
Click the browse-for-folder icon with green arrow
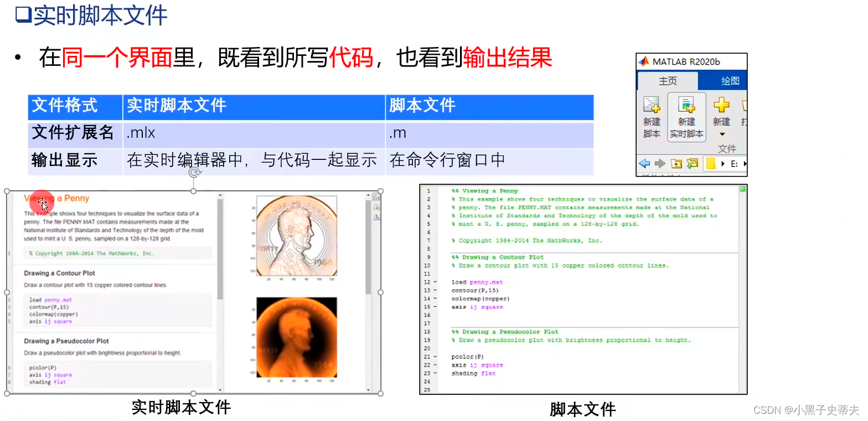click(692, 164)
